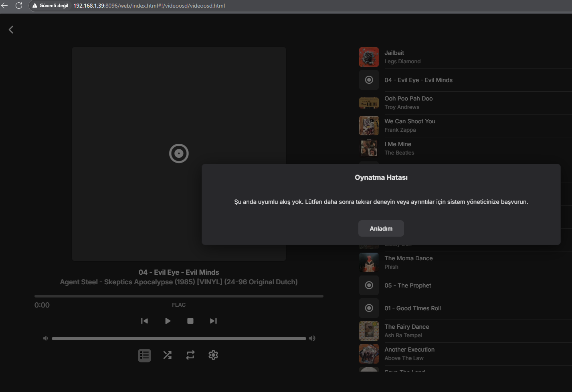Click the 'Güvenli değil' security warning badge

pyautogui.click(x=51, y=6)
